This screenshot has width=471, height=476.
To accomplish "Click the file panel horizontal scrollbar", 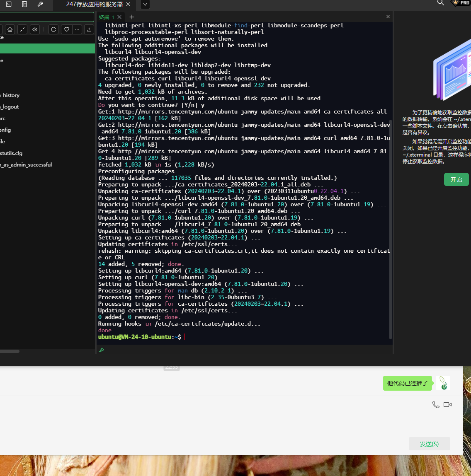I will pos(10,351).
